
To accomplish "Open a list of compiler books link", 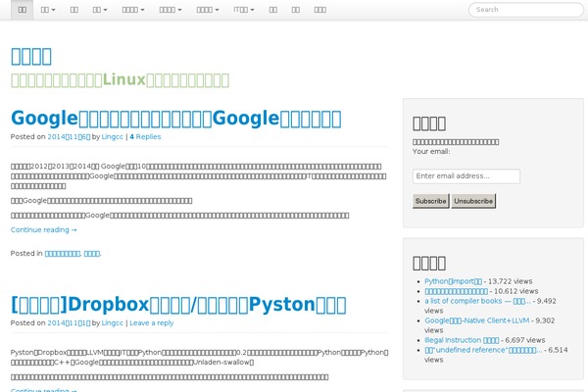I will click(478, 301).
